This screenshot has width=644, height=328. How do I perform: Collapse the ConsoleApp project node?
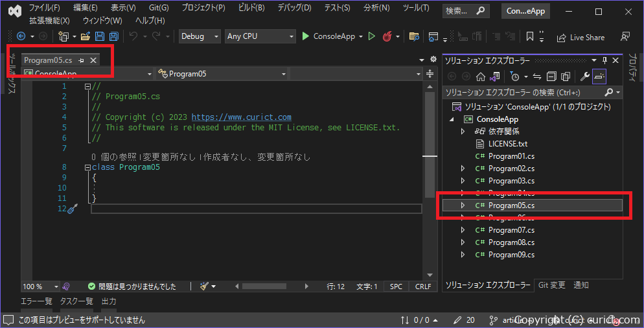(452, 119)
